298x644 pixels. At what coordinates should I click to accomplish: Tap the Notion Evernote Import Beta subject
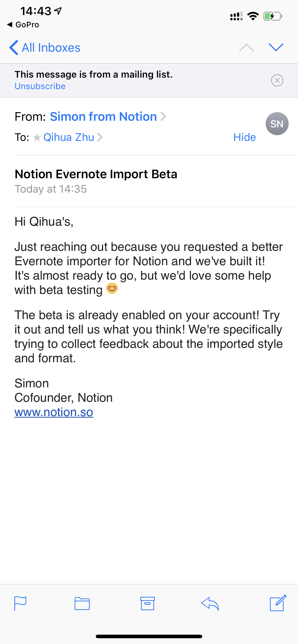click(96, 174)
